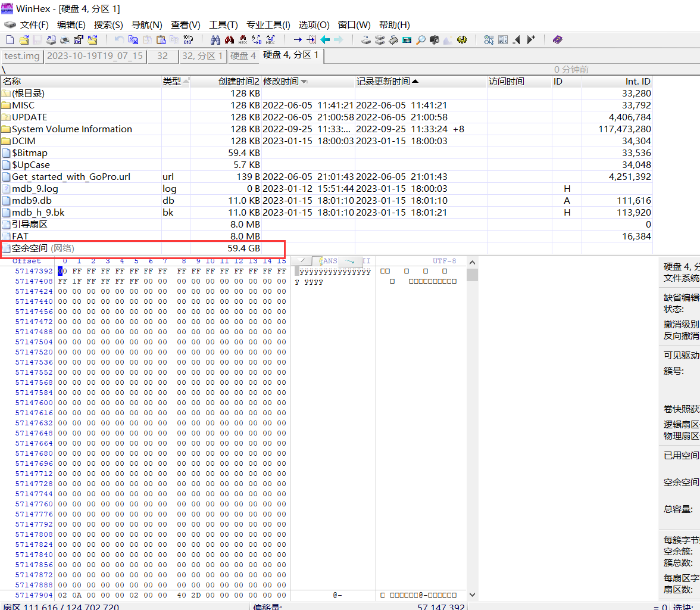700x610 pixels.
Task: Click the purple Help book icon
Action: click(x=558, y=40)
